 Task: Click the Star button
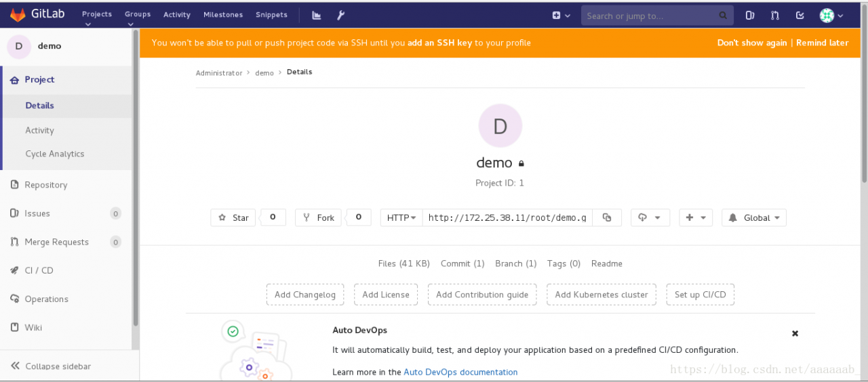click(233, 217)
